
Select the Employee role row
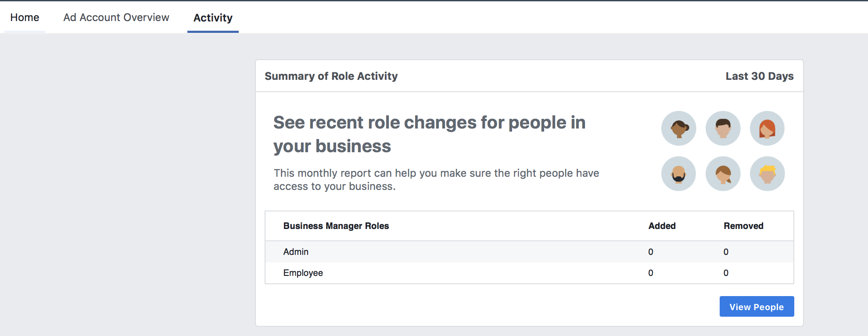pos(529,273)
